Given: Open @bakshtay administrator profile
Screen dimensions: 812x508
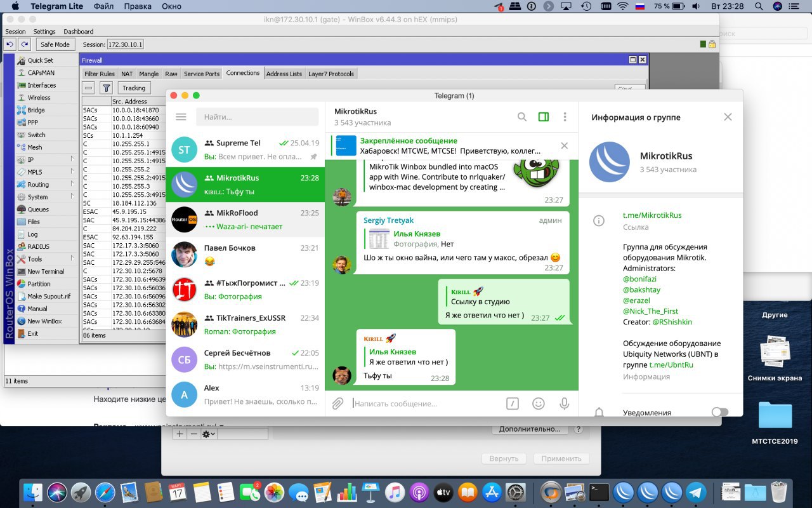Looking at the screenshot, I should tap(641, 290).
